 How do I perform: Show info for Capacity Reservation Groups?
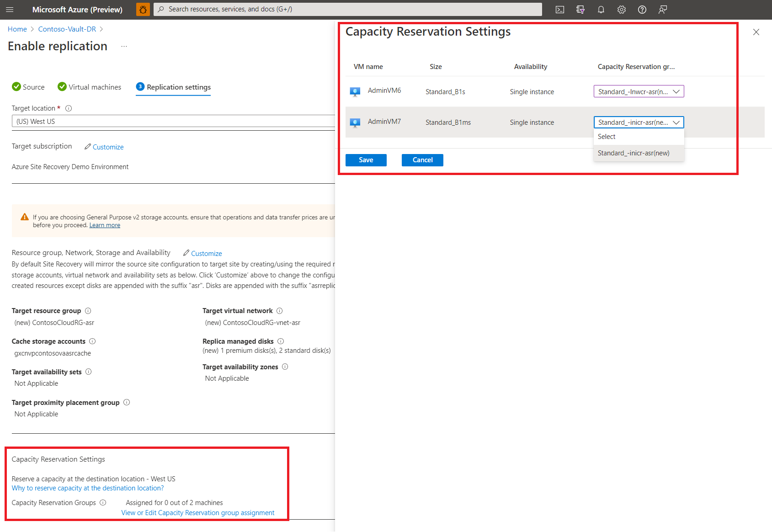point(103,502)
